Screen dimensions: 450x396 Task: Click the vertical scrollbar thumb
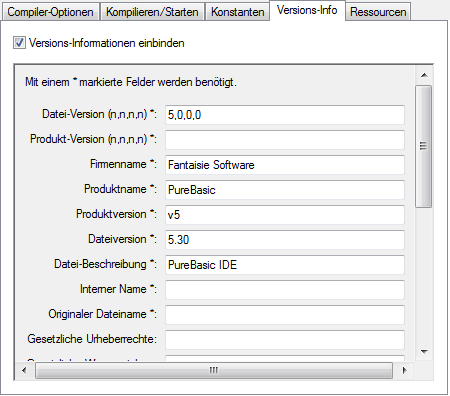pos(424,146)
